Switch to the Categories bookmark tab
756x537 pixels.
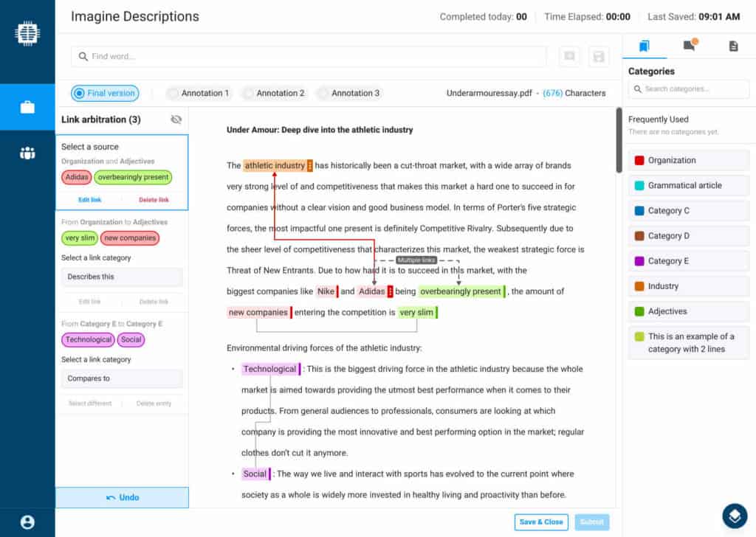point(645,45)
